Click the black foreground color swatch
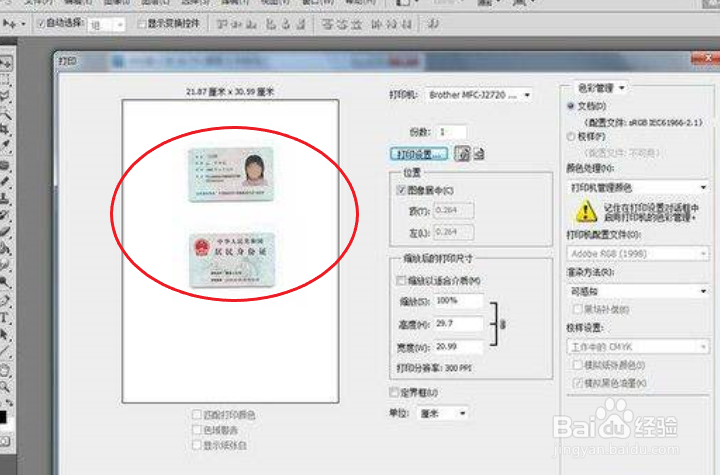The image size is (720, 475). (2, 417)
